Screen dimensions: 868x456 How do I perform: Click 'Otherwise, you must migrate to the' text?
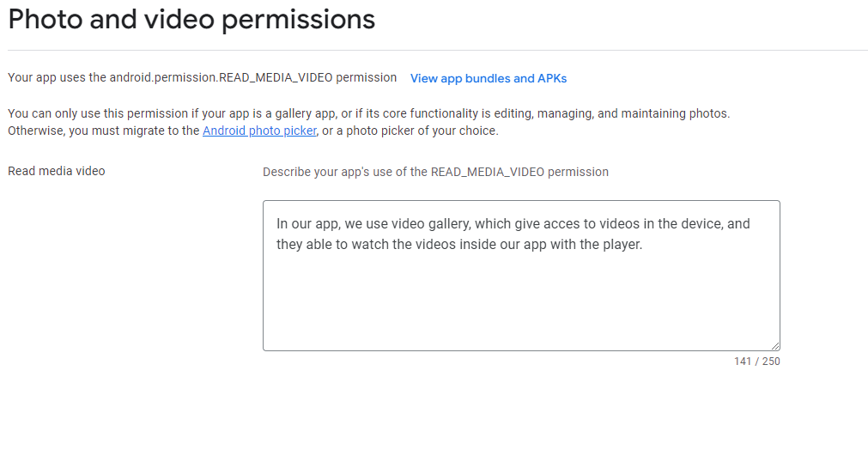104,131
